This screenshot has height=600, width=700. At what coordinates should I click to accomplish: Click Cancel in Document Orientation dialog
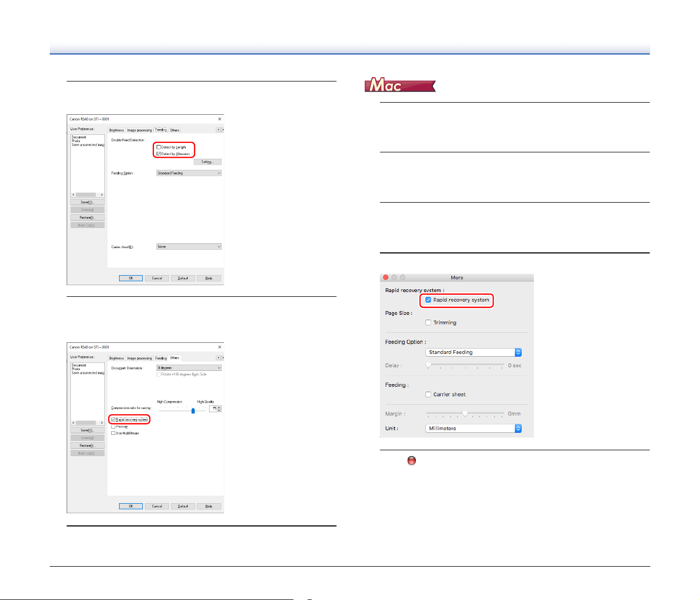pos(157,506)
